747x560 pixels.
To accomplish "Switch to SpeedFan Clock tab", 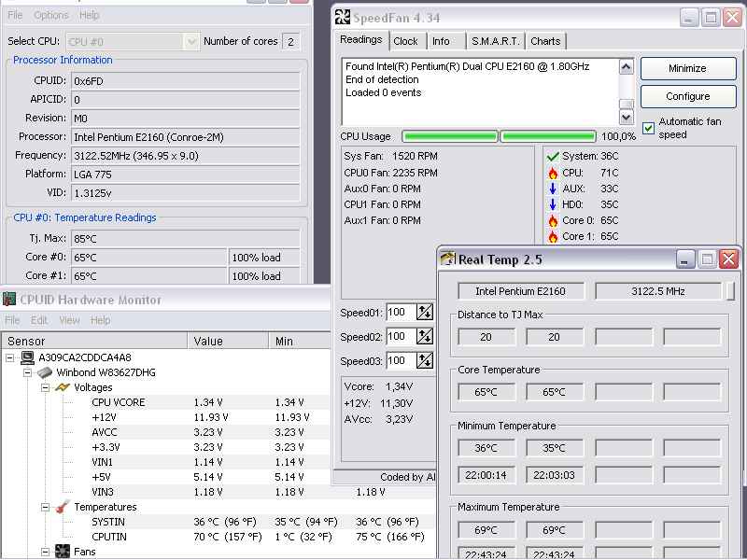I will [x=405, y=41].
